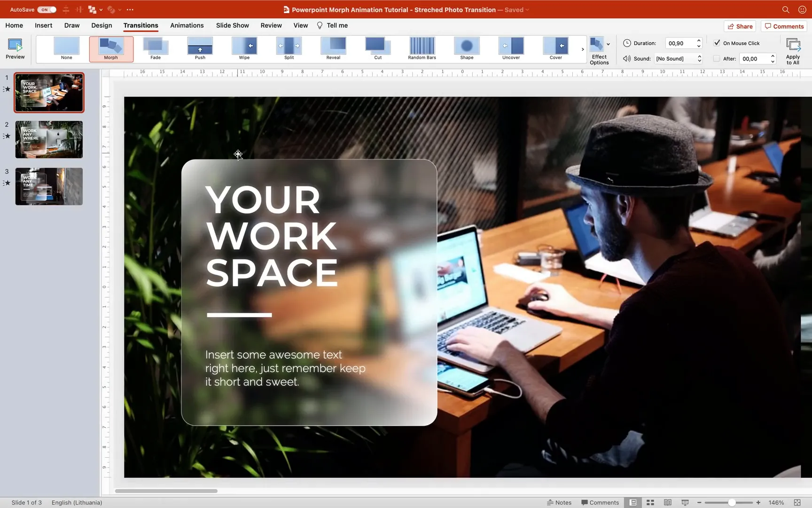
Task: Start the slide show from status bar
Action: click(x=685, y=502)
